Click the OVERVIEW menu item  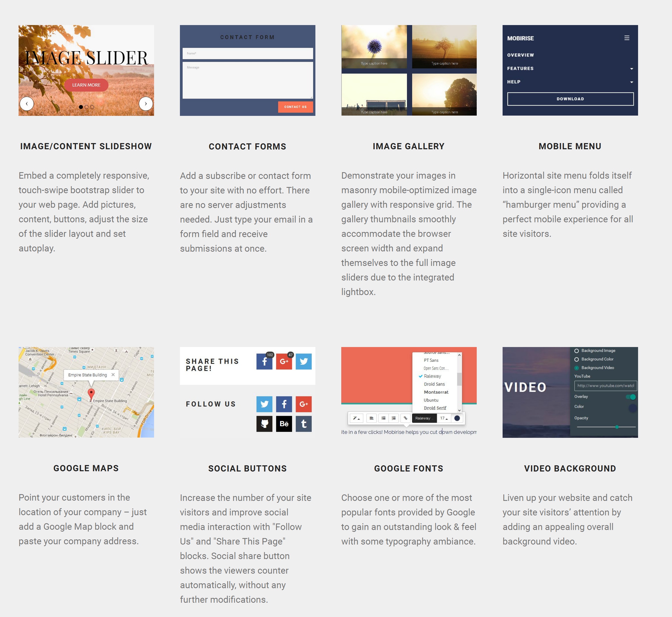pyautogui.click(x=520, y=55)
